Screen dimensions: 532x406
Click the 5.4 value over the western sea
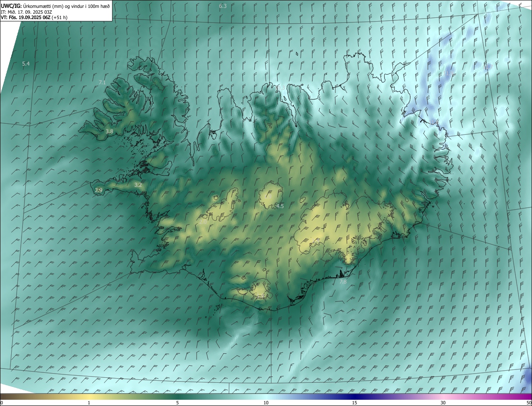click(26, 64)
